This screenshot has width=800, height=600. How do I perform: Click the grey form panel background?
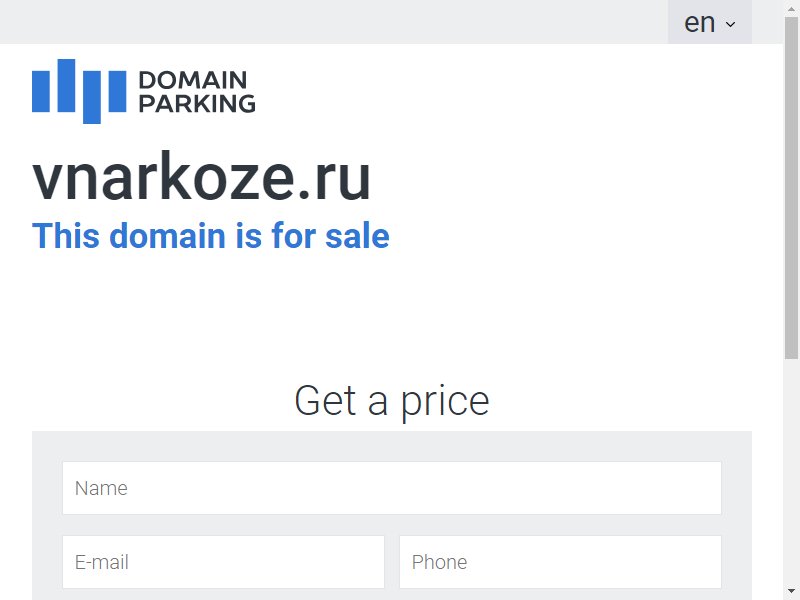(x=392, y=446)
